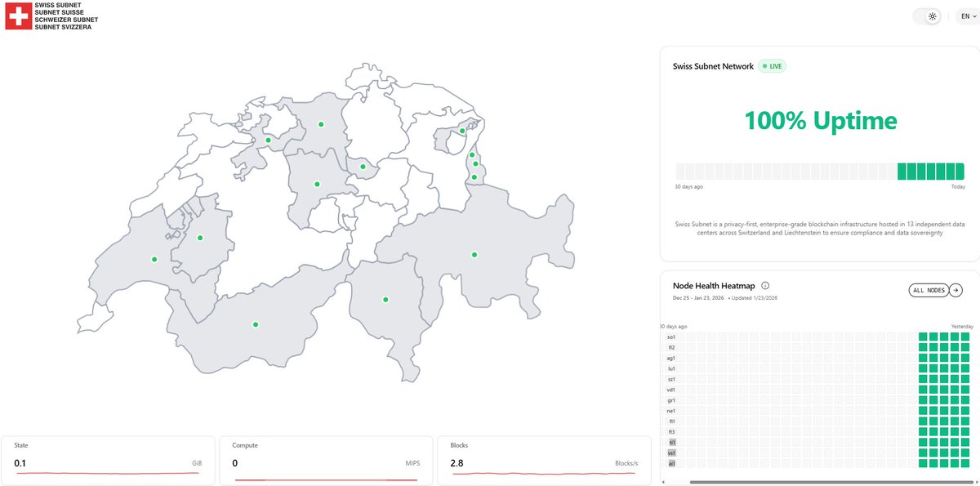Click the 'Dec 25 - Jan 23, 2026' date range
Image resolution: width=980 pixels, height=486 pixels.
(x=698, y=298)
